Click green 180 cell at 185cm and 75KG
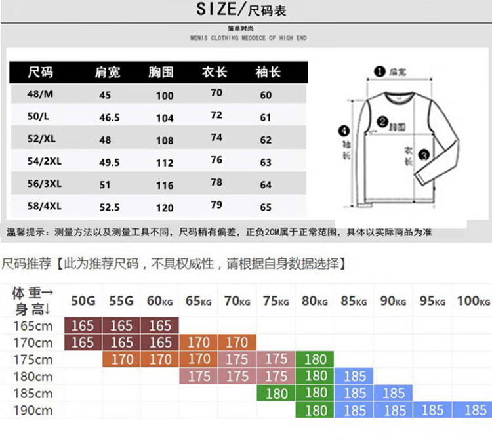Image resolution: width=492 pixels, height=448 pixels. tap(276, 393)
